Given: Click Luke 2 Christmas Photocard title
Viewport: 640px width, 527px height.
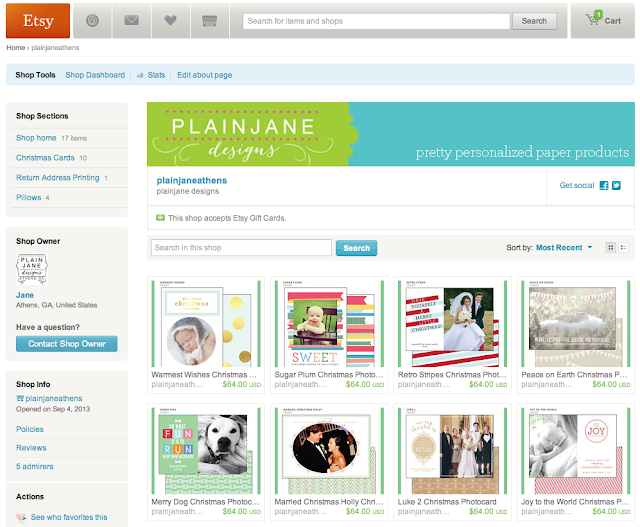Looking at the screenshot, I should point(447,502).
